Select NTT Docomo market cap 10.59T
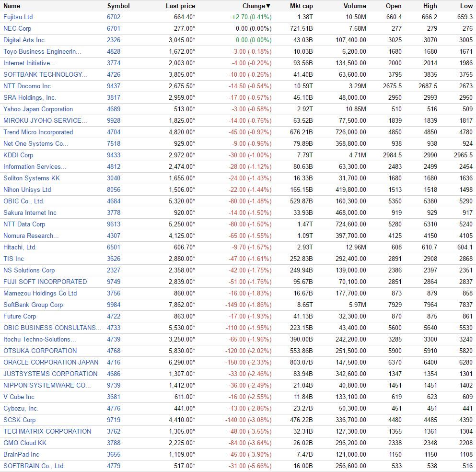Viewport: 476px width, 472px height. (303, 86)
